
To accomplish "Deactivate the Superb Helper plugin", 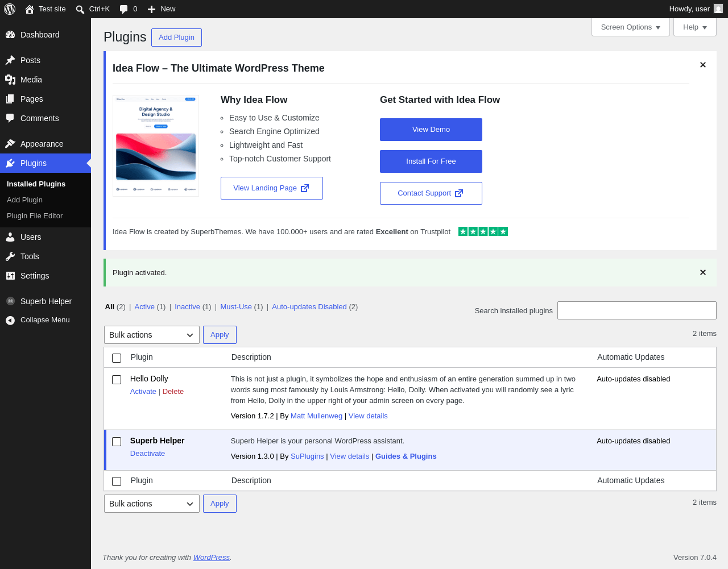I will [x=147, y=454].
